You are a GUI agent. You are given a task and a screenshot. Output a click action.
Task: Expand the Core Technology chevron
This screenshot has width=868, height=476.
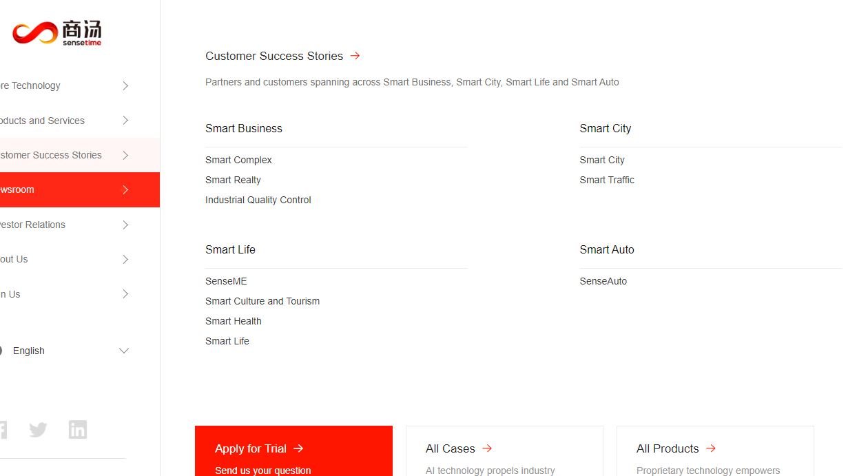(125, 85)
